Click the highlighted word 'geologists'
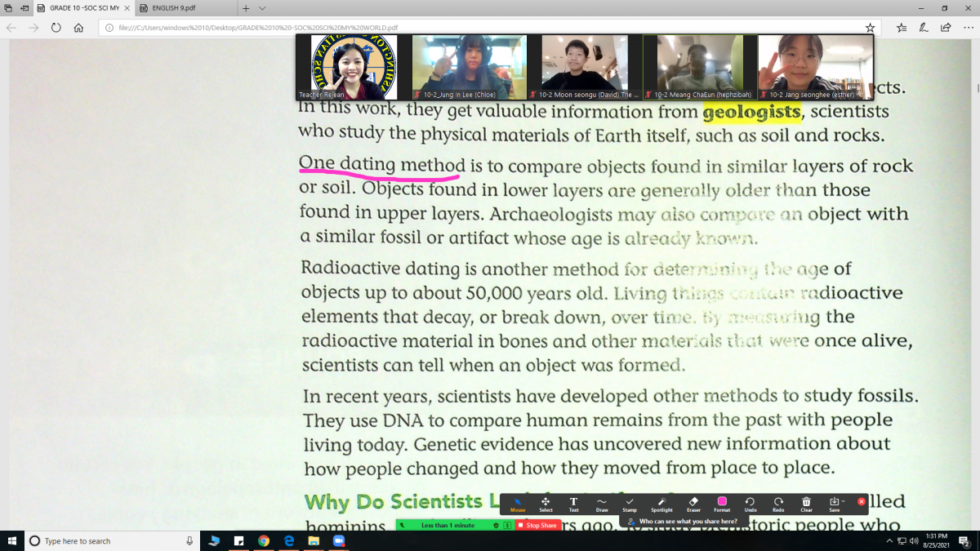 tap(752, 112)
